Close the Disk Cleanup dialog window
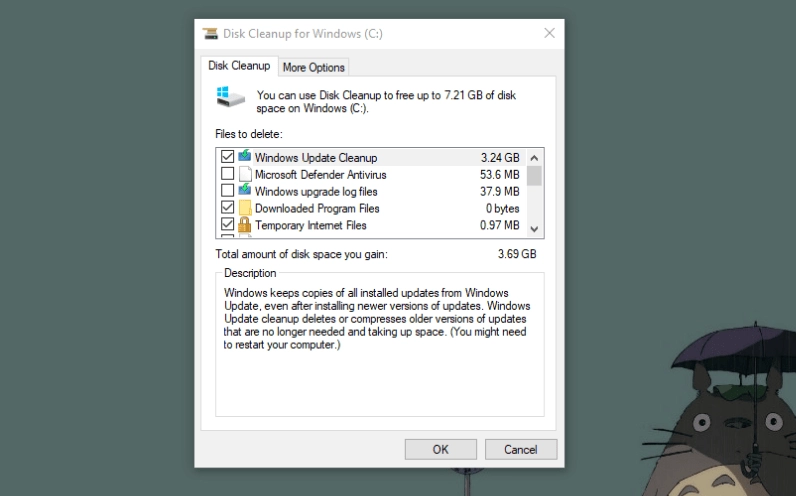The height and width of the screenshot is (496, 796). (x=549, y=34)
